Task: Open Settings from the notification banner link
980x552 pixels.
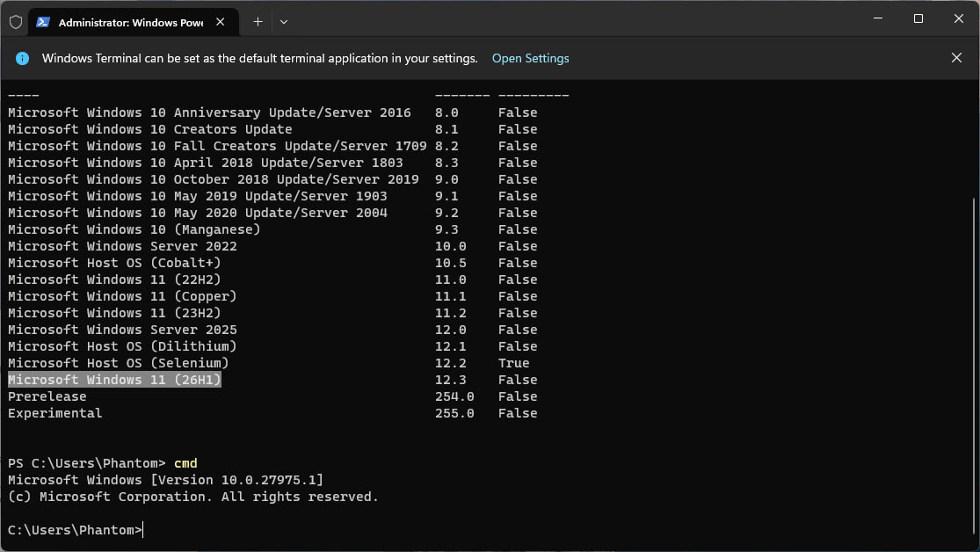Action: coord(530,58)
